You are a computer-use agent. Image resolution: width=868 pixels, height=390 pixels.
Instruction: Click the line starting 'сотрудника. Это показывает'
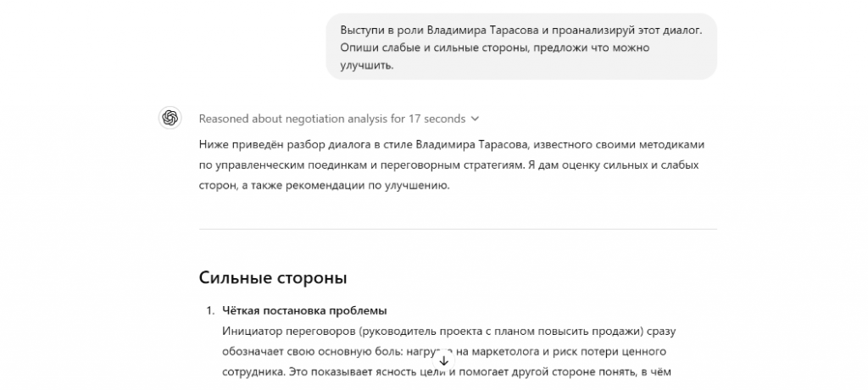[x=448, y=370]
